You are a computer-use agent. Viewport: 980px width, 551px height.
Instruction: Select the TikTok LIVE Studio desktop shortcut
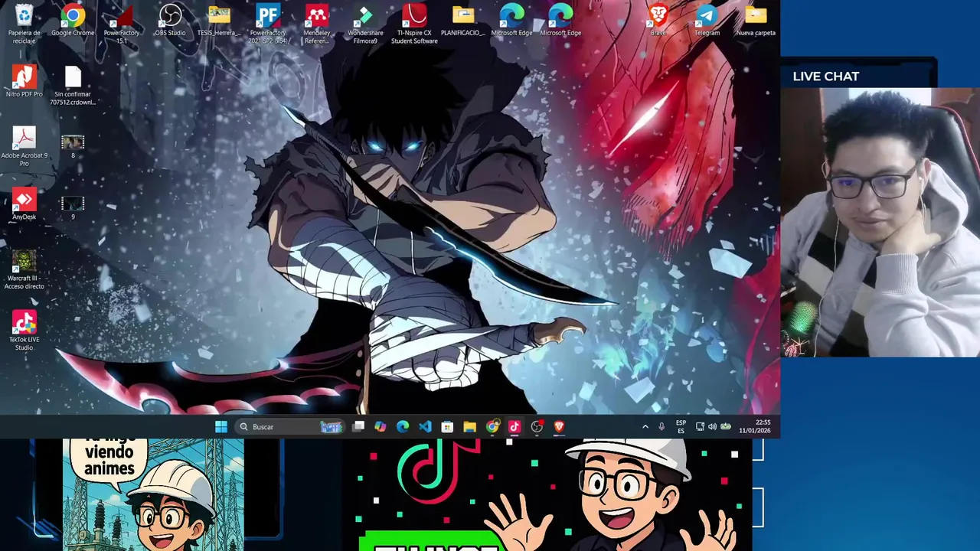coord(24,331)
